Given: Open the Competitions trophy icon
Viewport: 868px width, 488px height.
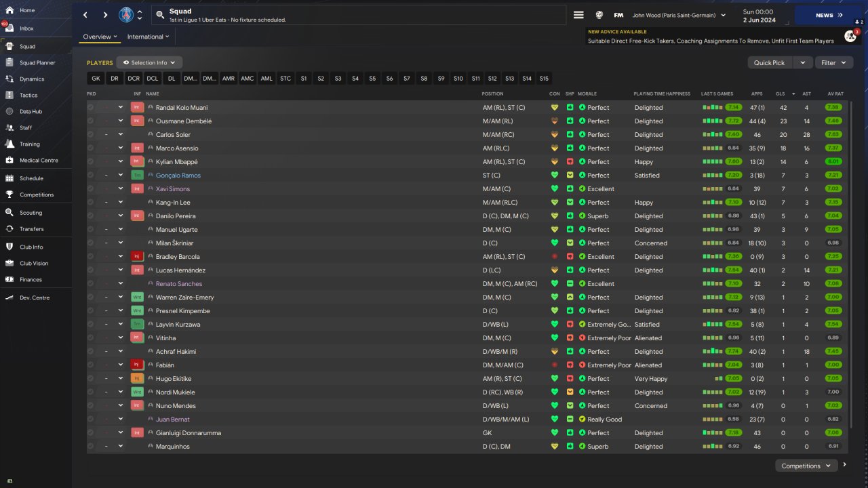Looking at the screenshot, I should pos(9,195).
